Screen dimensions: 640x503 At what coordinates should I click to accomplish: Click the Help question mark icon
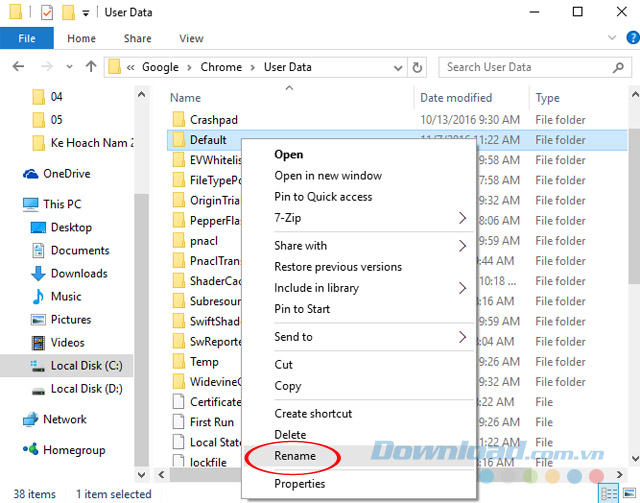(633, 38)
